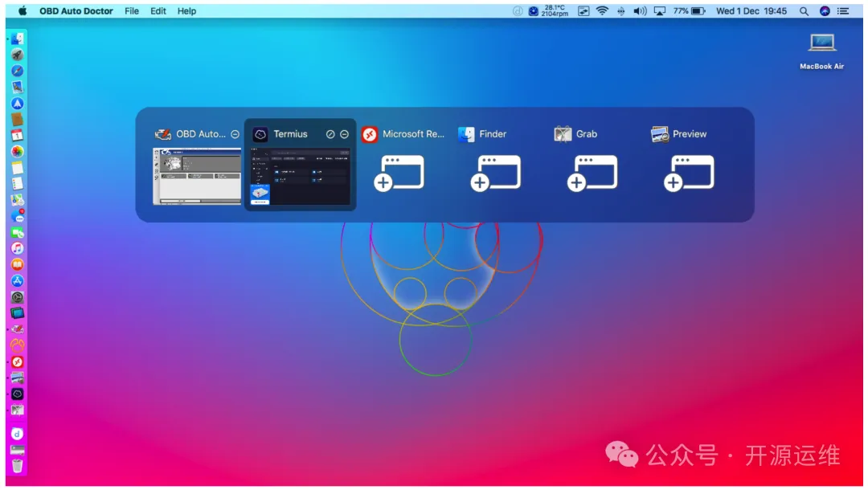Screen dimensions: 868x490
Task: Click the slashed-circle icon beside Termius
Action: pyautogui.click(x=330, y=134)
